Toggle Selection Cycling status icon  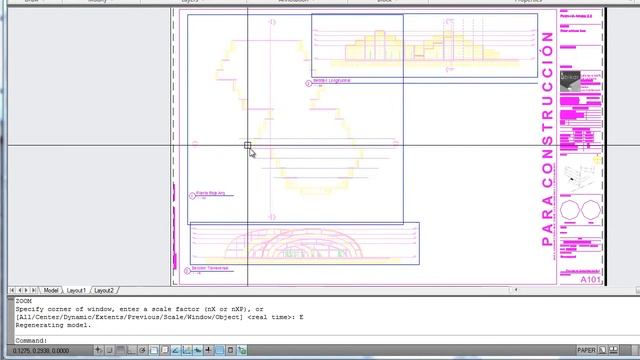(x=242, y=350)
